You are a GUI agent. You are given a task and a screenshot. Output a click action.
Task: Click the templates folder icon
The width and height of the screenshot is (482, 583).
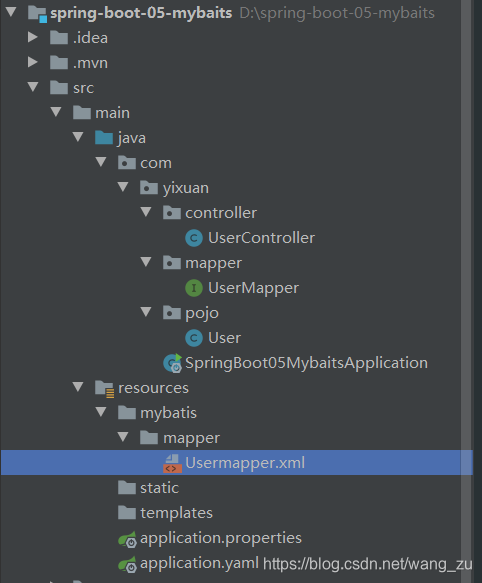point(127,512)
